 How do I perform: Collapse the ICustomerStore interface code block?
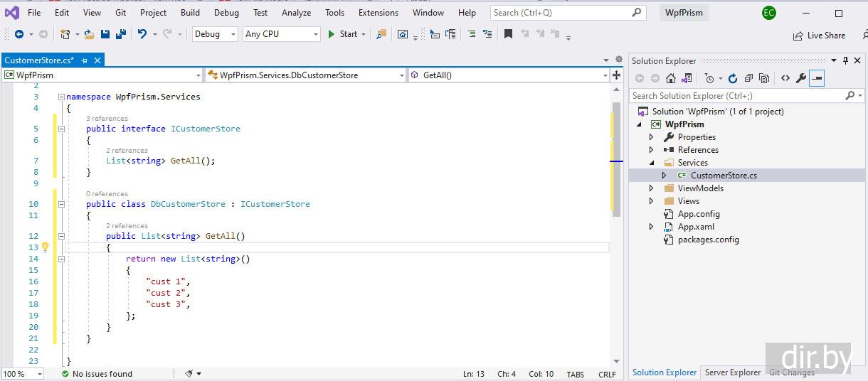[x=61, y=129]
